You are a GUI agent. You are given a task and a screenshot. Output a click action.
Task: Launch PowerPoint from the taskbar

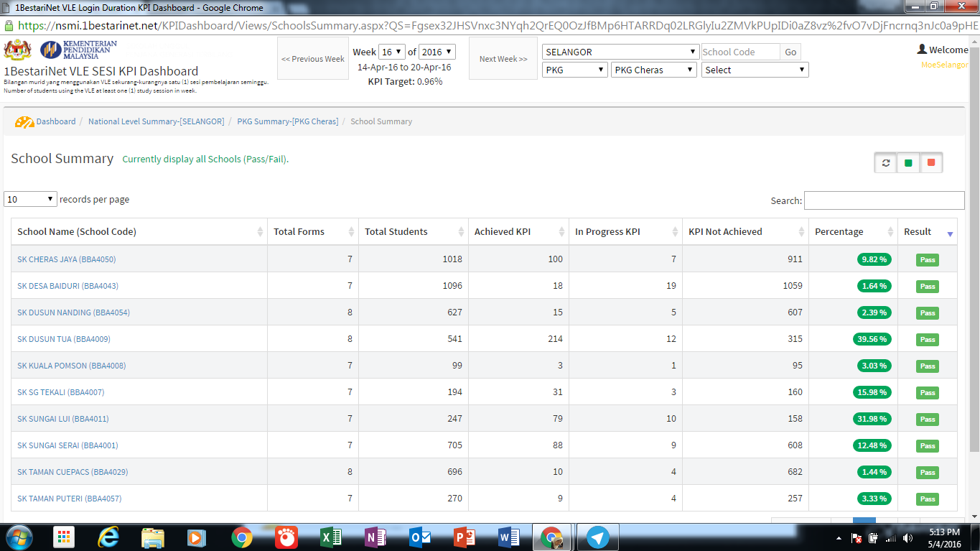point(464,537)
